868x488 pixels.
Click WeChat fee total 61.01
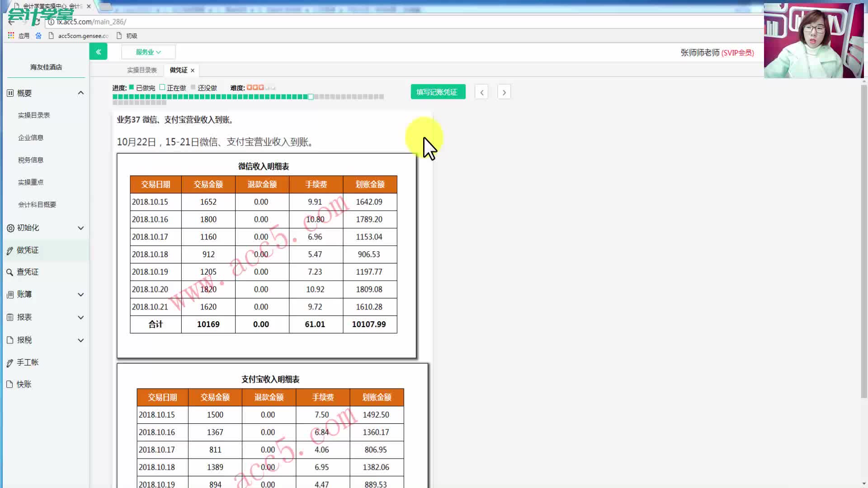coord(315,324)
